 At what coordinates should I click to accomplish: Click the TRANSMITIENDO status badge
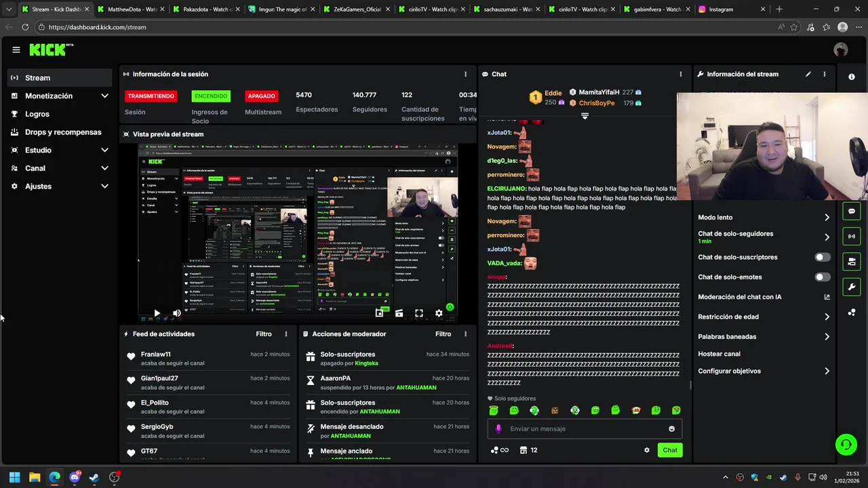(151, 96)
